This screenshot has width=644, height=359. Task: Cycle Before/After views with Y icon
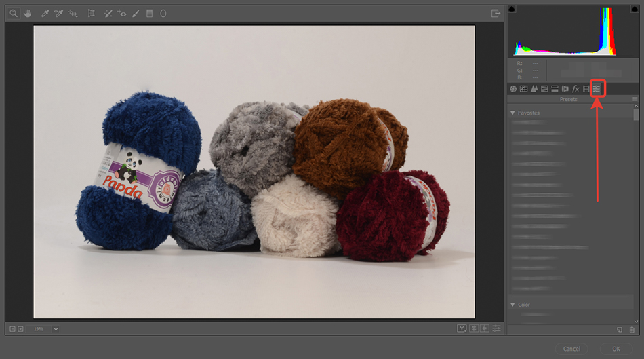(x=462, y=328)
